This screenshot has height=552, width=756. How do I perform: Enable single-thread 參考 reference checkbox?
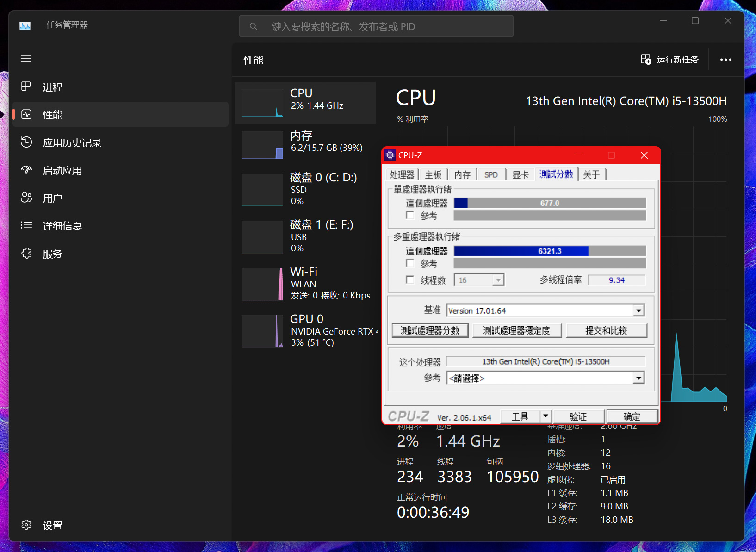[410, 215]
